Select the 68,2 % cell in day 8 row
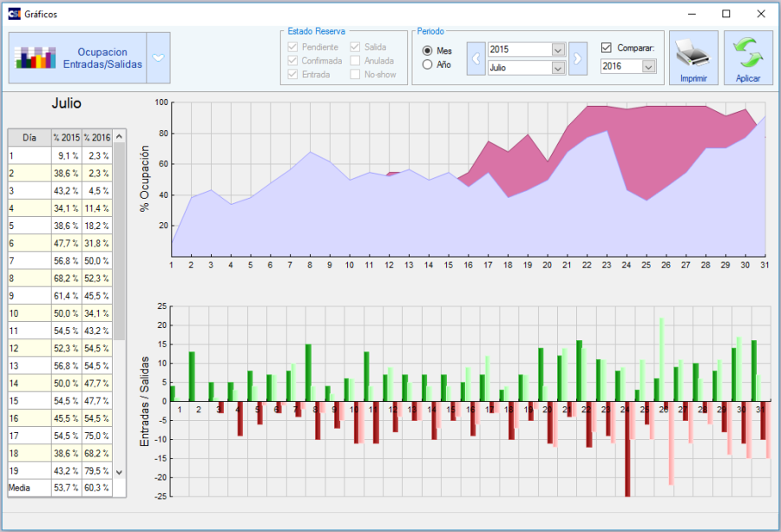The image size is (781, 532). 67,279
